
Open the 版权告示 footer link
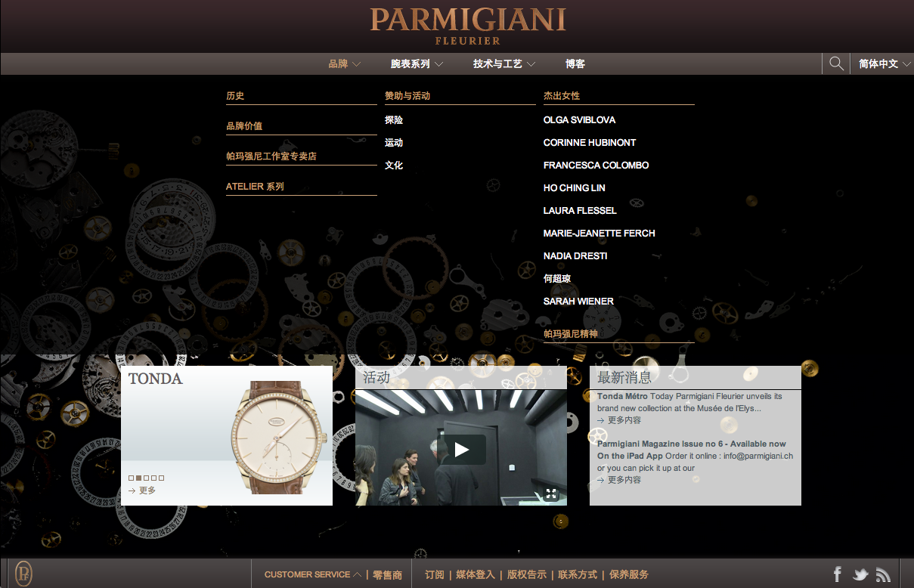[527, 575]
